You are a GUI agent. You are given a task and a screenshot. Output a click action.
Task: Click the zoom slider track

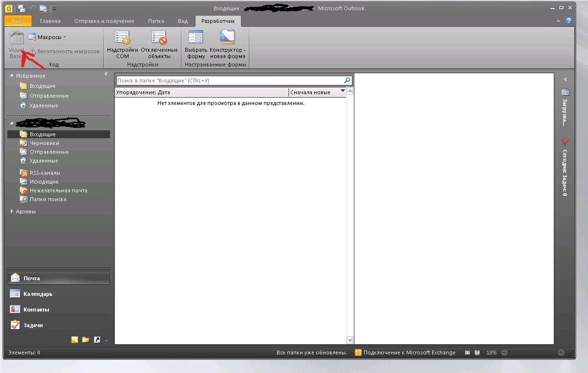[x=533, y=352]
